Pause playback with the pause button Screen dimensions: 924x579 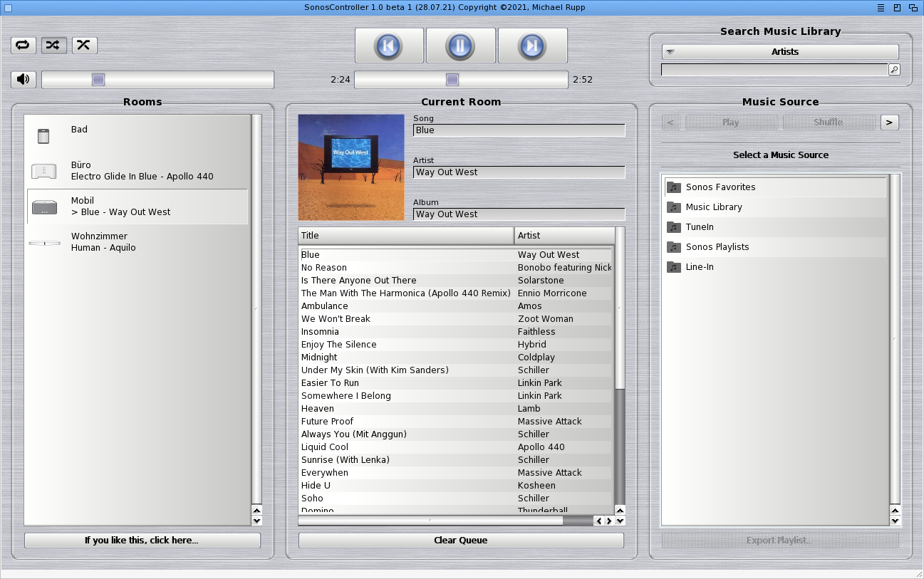pos(460,46)
